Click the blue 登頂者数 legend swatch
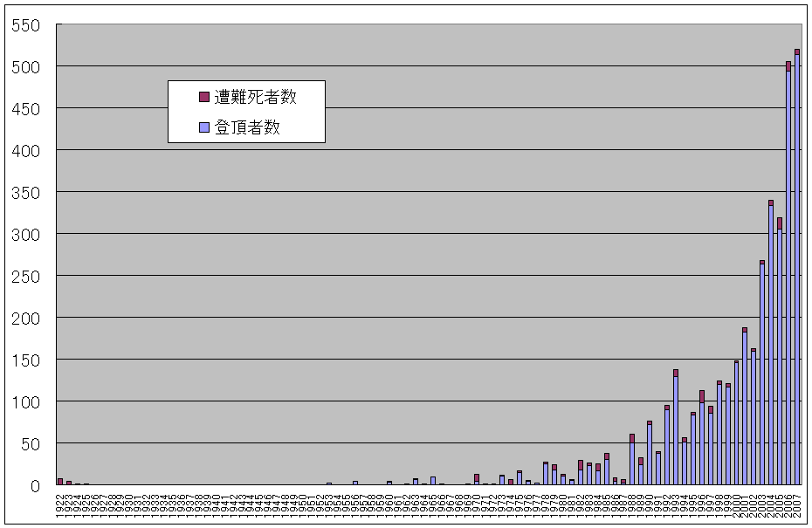Screen dimensions: 812x528 point(204,127)
